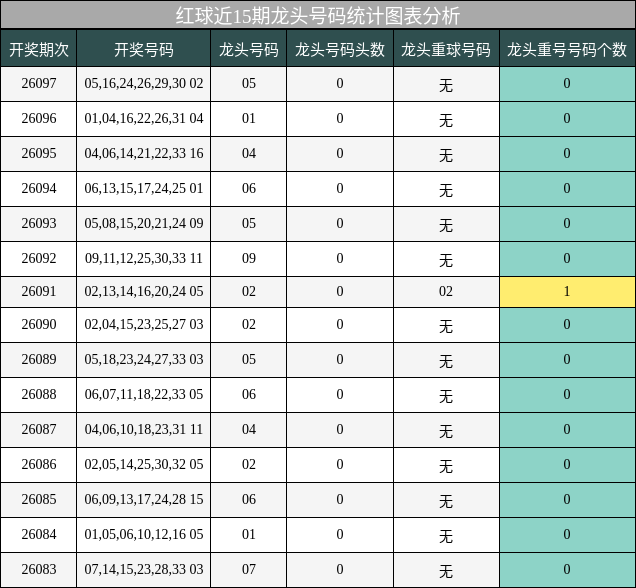Click the yellow cell showing 1

click(567, 292)
